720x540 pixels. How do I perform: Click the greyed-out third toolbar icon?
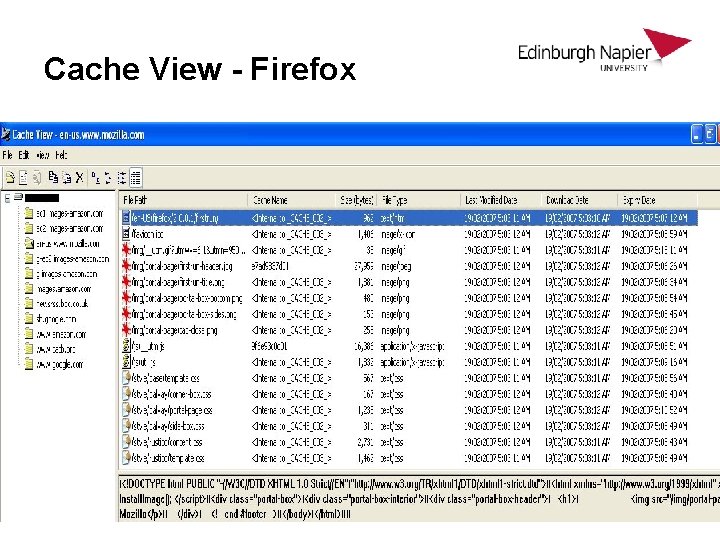pyautogui.click(x=37, y=177)
